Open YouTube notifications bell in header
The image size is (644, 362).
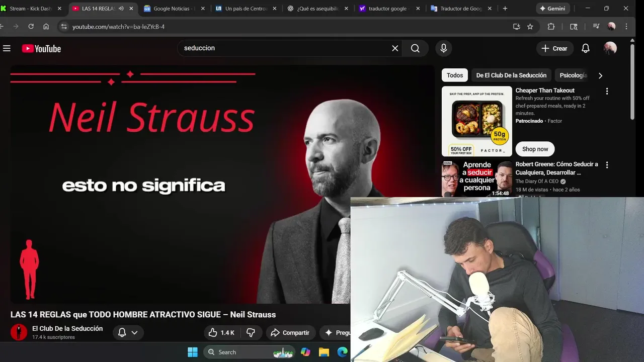click(x=586, y=48)
